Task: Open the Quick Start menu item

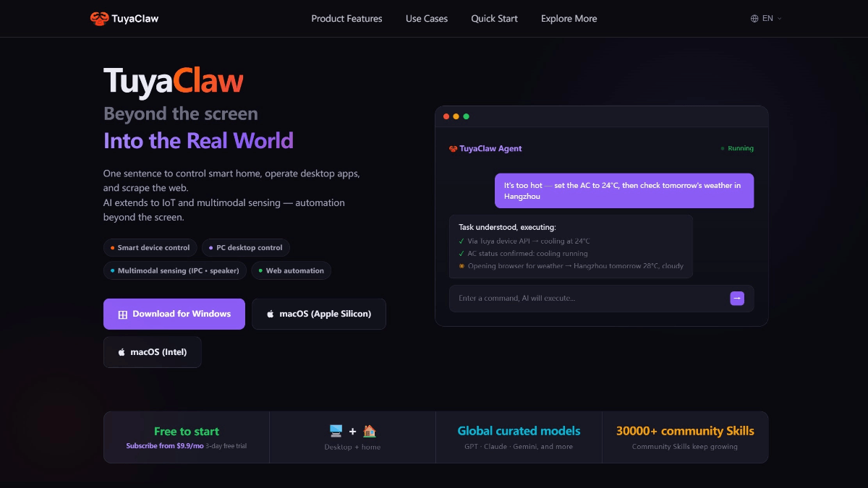Action: coord(494,19)
